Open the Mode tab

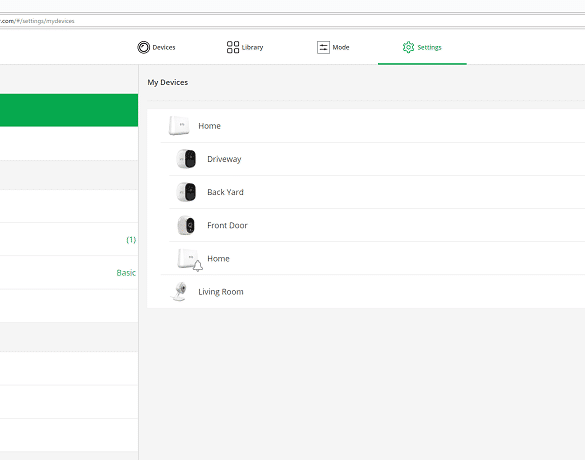(x=333, y=47)
